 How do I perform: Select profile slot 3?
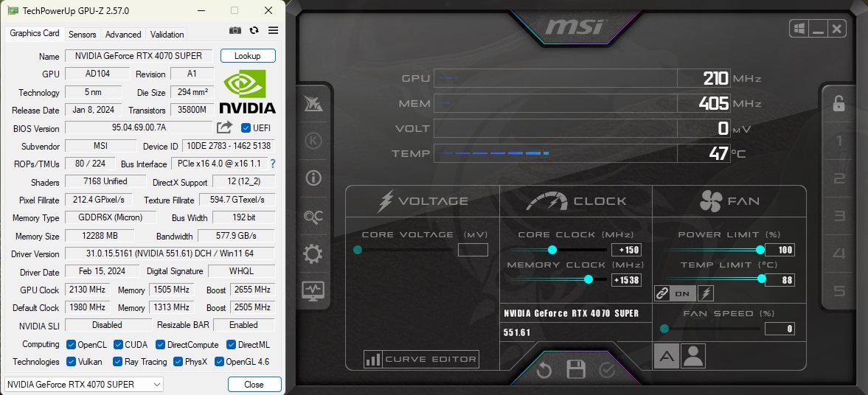point(839,217)
